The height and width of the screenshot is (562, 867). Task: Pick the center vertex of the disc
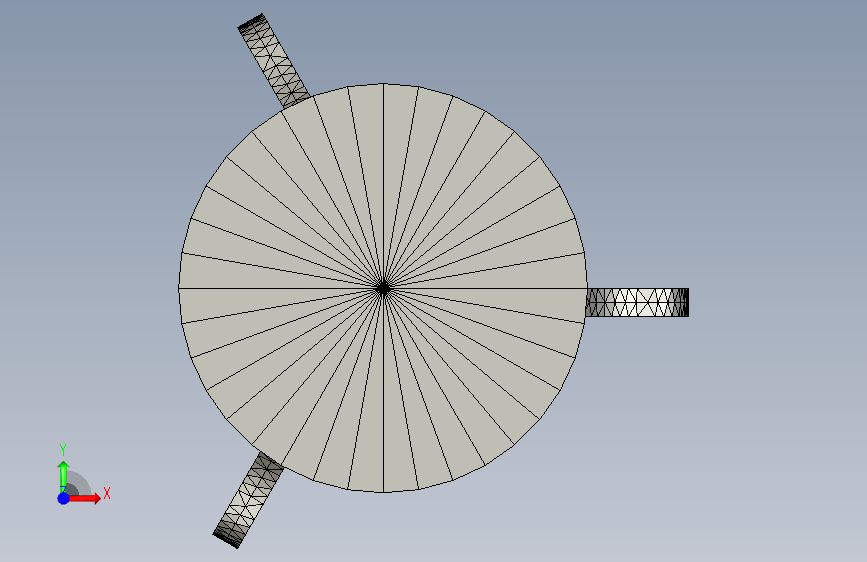coord(383,288)
